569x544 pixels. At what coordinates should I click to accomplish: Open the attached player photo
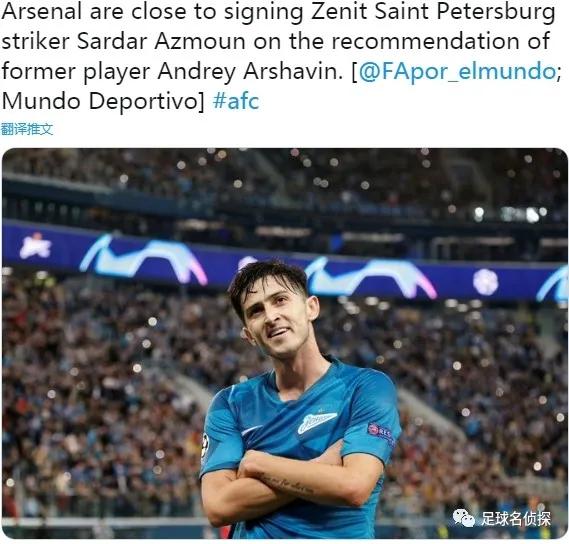pos(284,343)
